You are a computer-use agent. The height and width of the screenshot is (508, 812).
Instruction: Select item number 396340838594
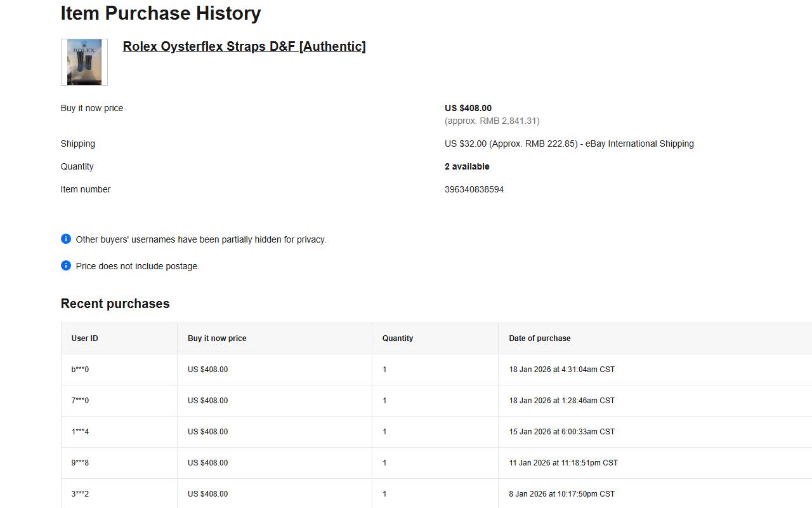474,189
